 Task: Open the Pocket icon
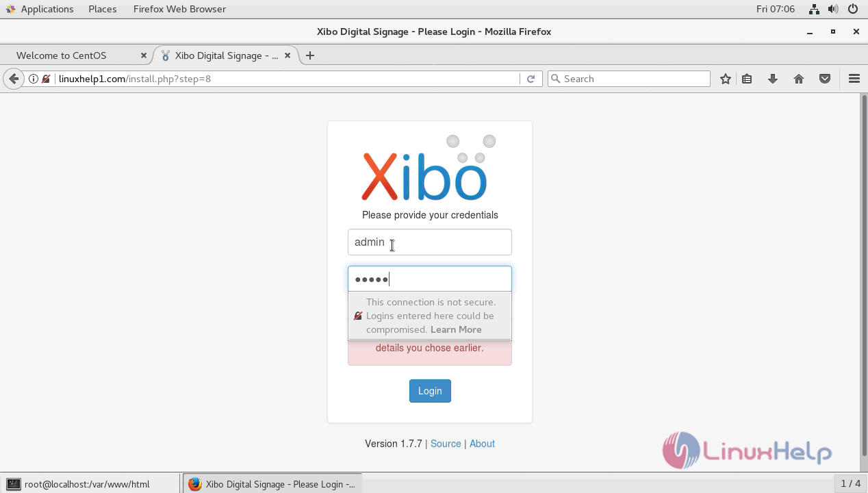pyautogui.click(x=825, y=79)
